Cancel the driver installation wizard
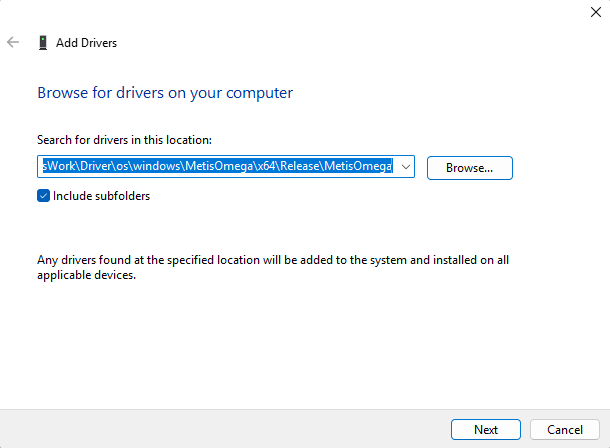This screenshot has width=610, height=448. 564,430
